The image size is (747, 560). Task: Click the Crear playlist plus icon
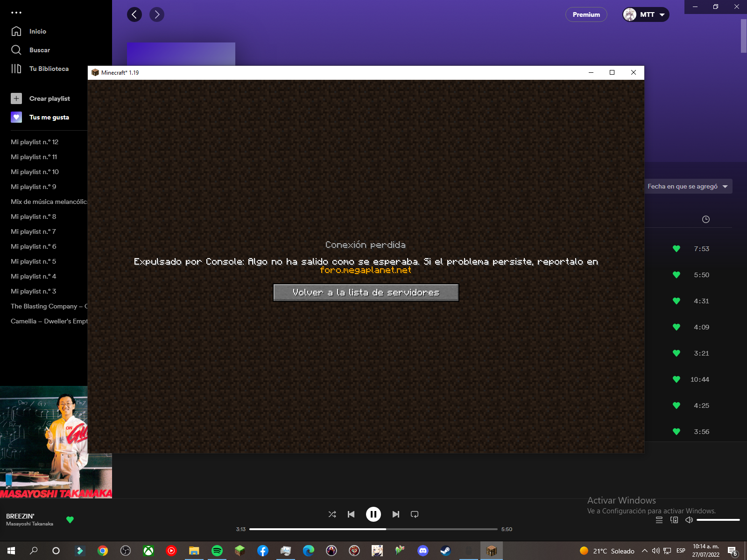(x=16, y=98)
